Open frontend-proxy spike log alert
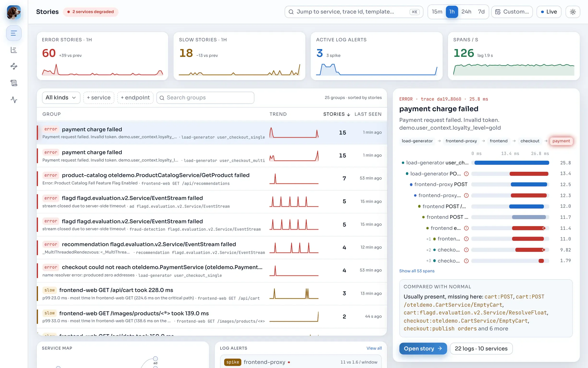This screenshot has height=368, width=588. click(301, 362)
